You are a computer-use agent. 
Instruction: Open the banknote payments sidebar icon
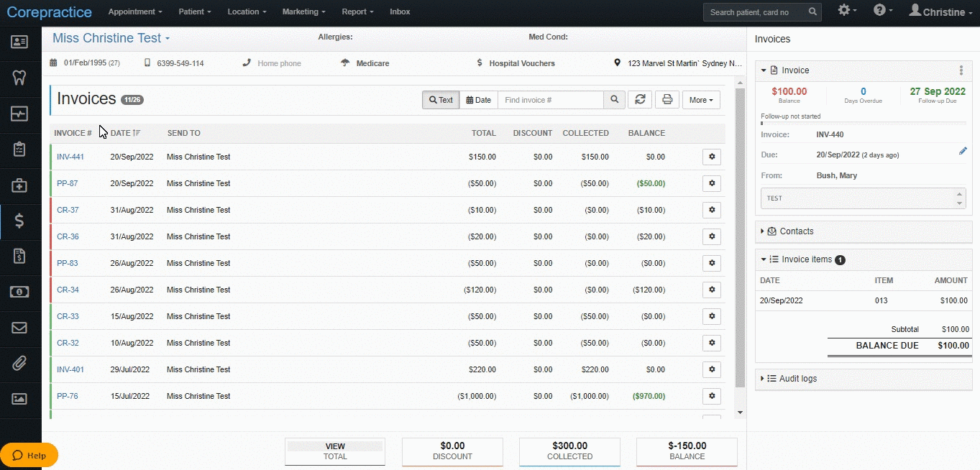click(19, 292)
